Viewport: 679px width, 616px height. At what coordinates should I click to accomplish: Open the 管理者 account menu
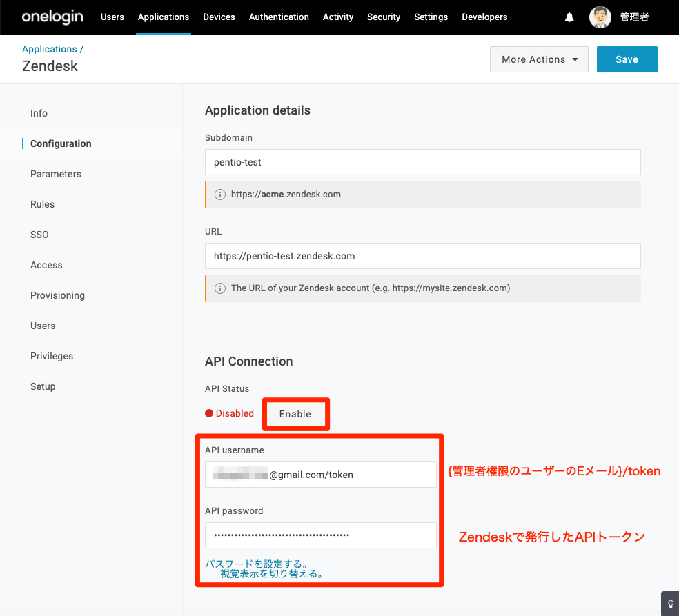pyautogui.click(x=634, y=17)
